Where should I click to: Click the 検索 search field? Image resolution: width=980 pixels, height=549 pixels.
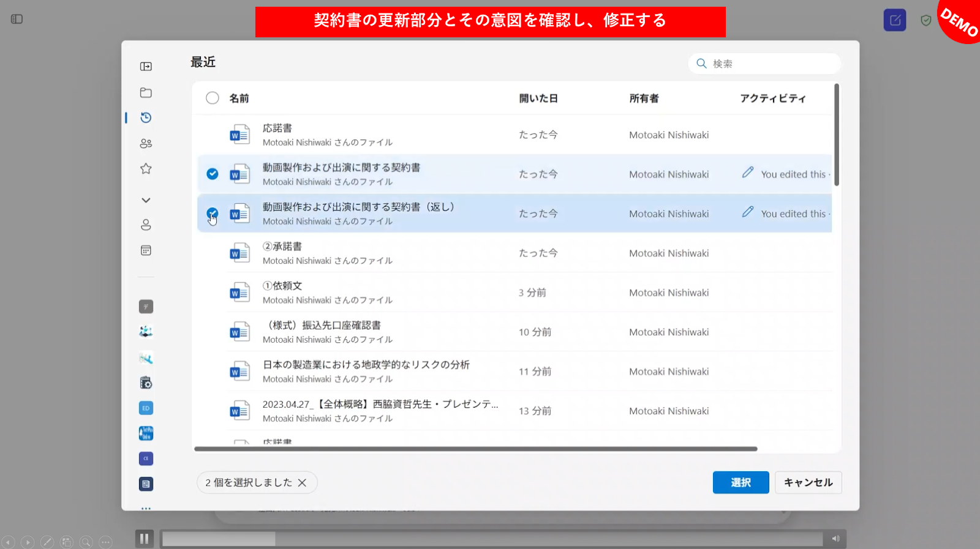click(x=772, y=64)
